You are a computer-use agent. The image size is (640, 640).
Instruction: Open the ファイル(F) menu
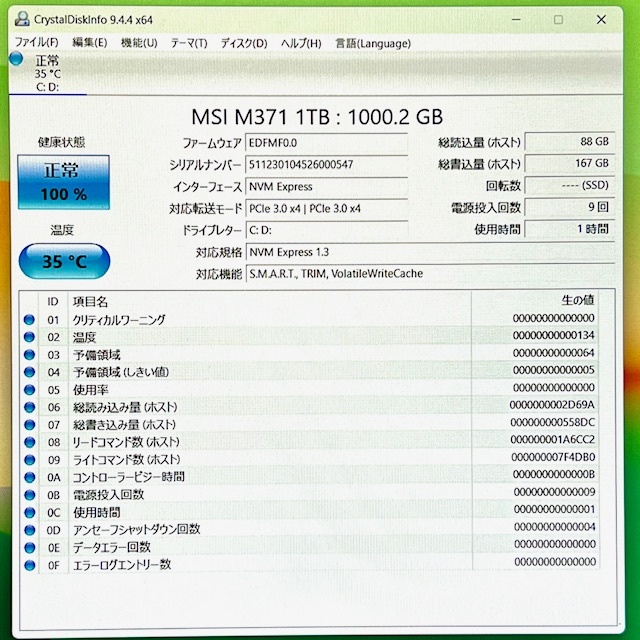(x=37, y=42)
